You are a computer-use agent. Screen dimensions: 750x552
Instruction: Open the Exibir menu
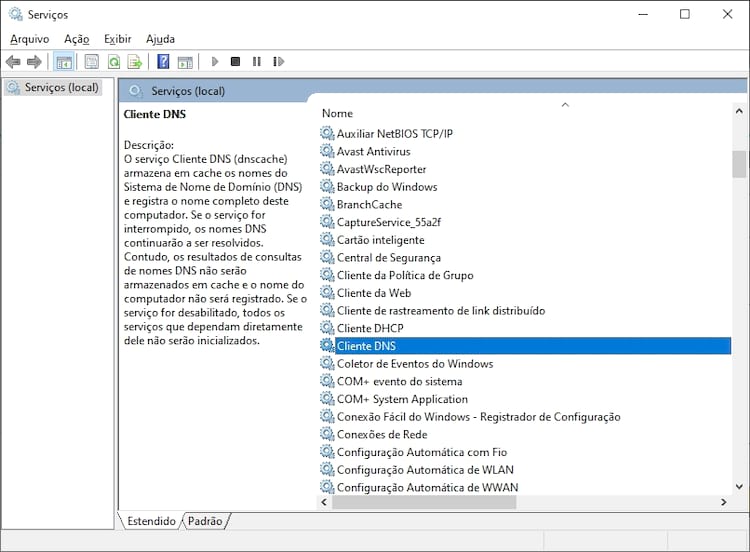[x=117, y=39]
